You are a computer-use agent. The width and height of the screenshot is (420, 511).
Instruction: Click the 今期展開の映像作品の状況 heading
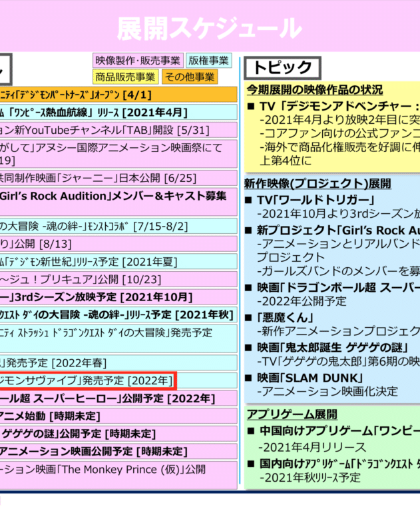315,90
